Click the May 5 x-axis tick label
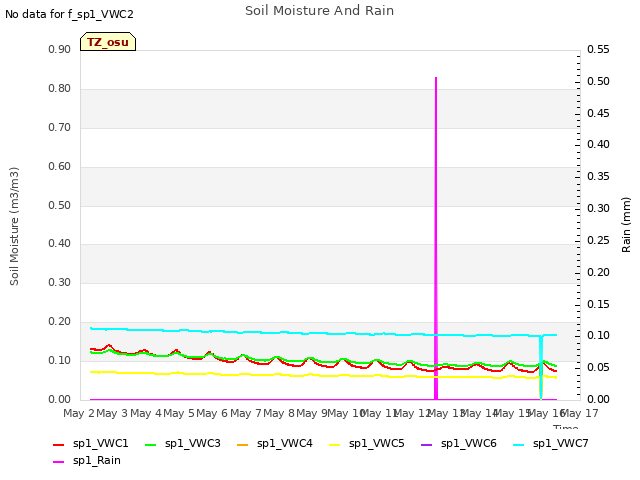Viewport: 640px width, 480px height. pos(179,413)
